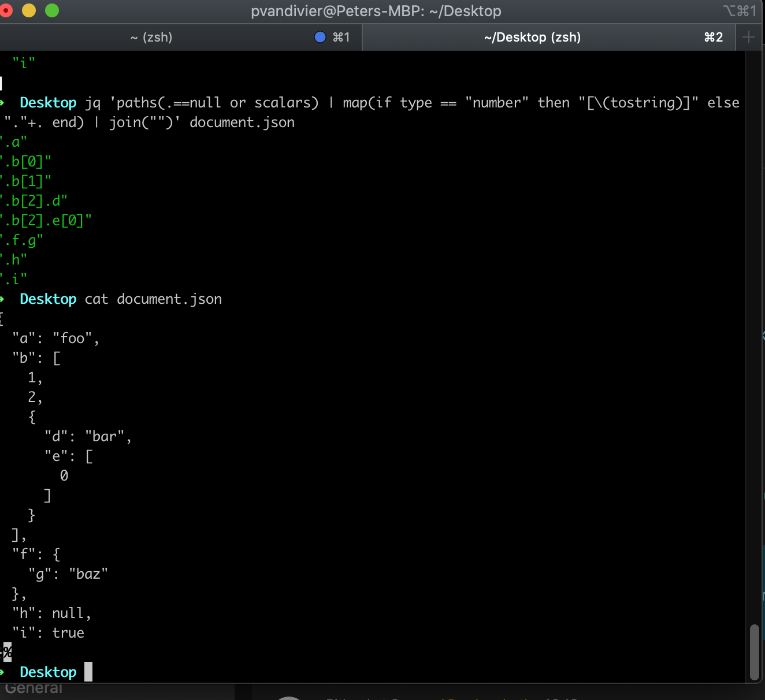The image size is (765, 700).
Task: Click the red close window button
Action: pyautogui.click(x=6, y=10)
